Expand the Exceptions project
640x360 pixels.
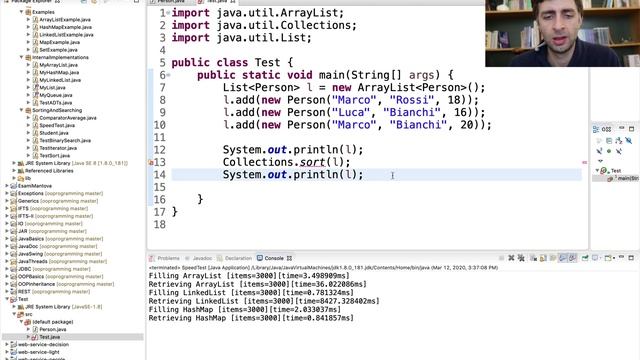pos(7,193)
